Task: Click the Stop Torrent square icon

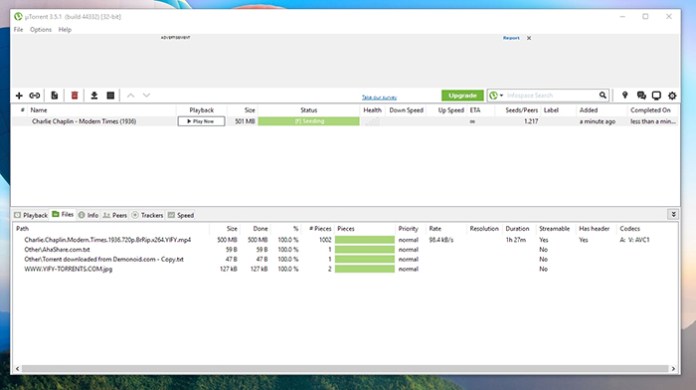Action: 111,95
